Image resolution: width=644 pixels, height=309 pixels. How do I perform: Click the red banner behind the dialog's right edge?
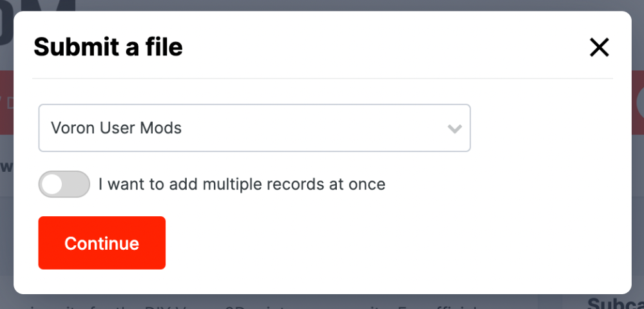pos(638,102)
